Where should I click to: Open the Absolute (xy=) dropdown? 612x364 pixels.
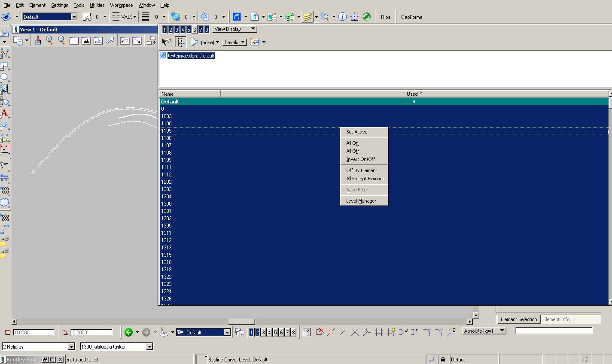click(x=484, y=331)
